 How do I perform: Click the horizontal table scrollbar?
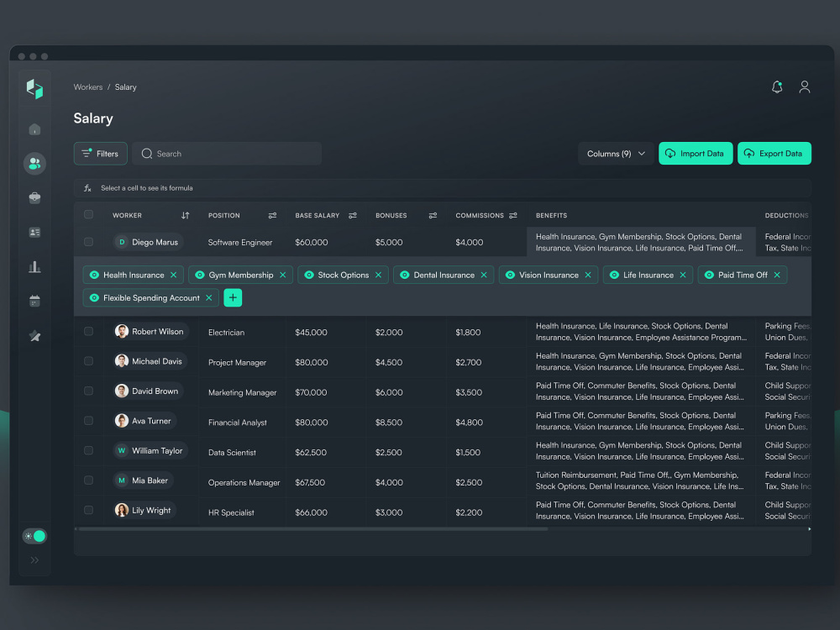(312, 528)
